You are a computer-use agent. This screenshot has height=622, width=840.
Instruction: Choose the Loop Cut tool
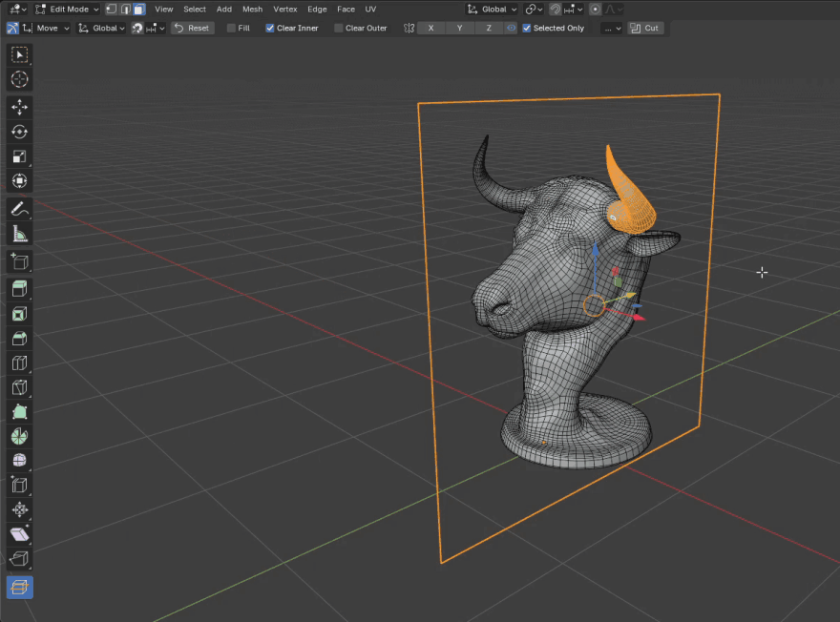click(19, 363)
